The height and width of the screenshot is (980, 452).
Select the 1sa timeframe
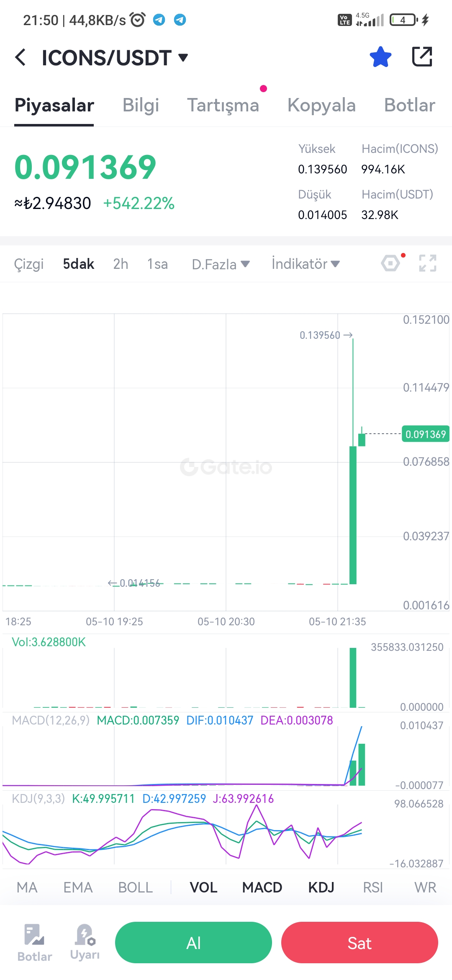tap(157, 264)
